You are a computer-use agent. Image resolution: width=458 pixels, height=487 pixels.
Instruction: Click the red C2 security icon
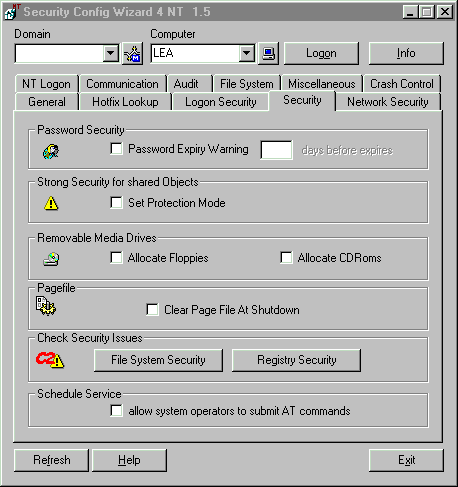(x=50, y=360)
